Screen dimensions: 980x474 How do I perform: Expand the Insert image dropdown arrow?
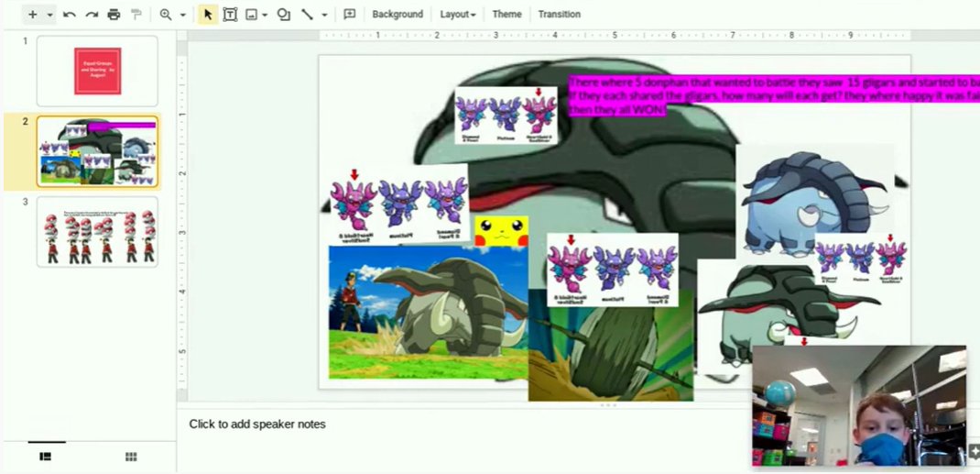265,15
